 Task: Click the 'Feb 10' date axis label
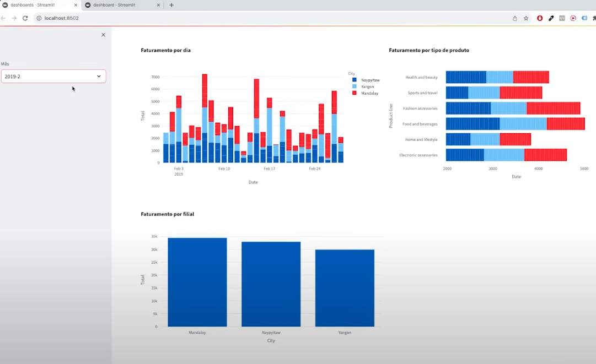coord(224,169)
